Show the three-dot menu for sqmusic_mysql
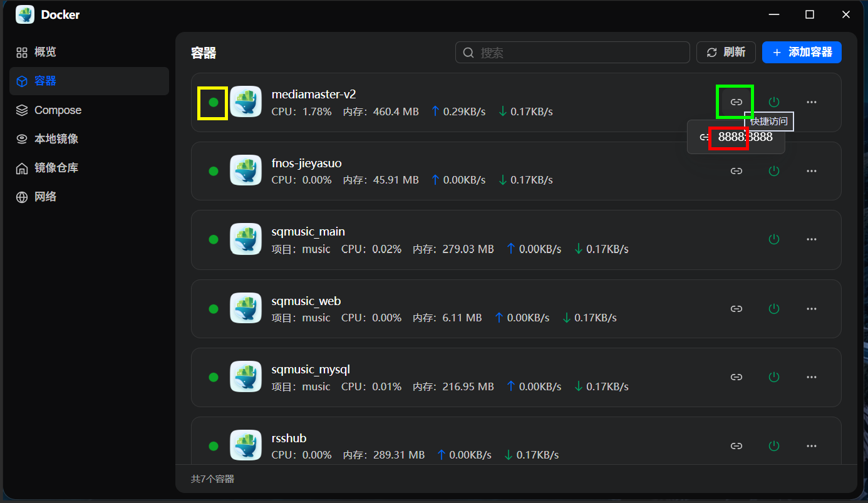The height and width of the screenshot is (503, 868). (x=812, y=377)
